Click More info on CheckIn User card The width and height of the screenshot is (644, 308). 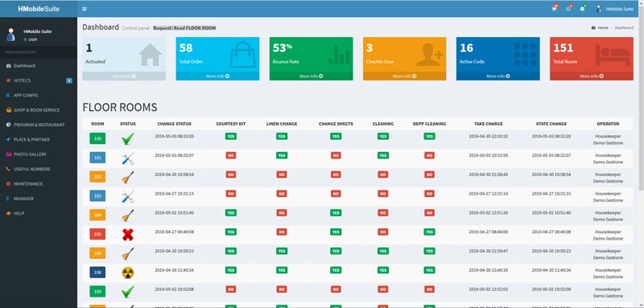405,76
